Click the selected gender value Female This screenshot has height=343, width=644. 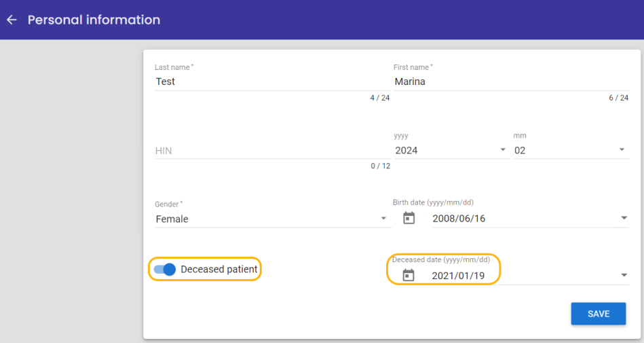(172, 219)
